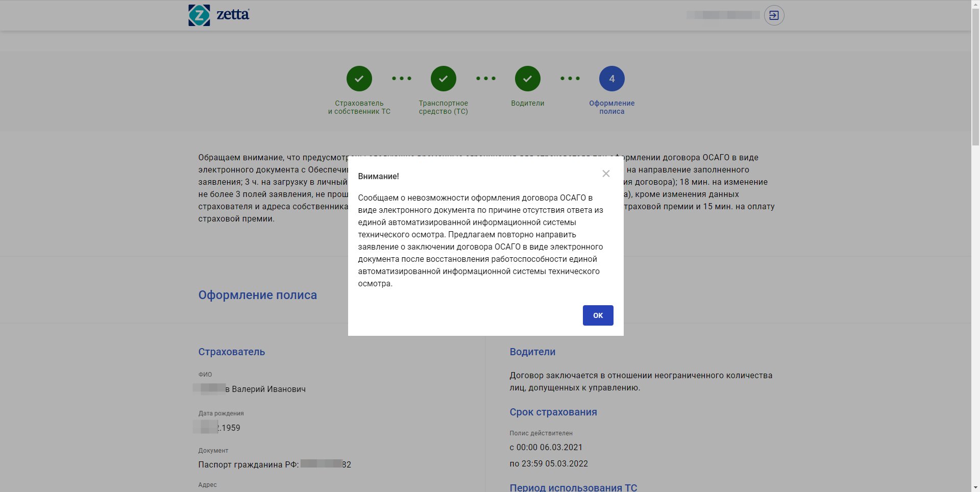Click the vertical scrollbar thumb
Screen dimensions: 980x492
point(975,77)
